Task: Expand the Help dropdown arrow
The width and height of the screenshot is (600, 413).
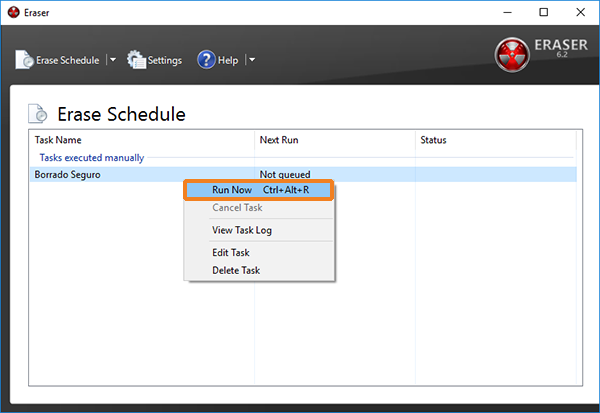Action: point(252,60)
